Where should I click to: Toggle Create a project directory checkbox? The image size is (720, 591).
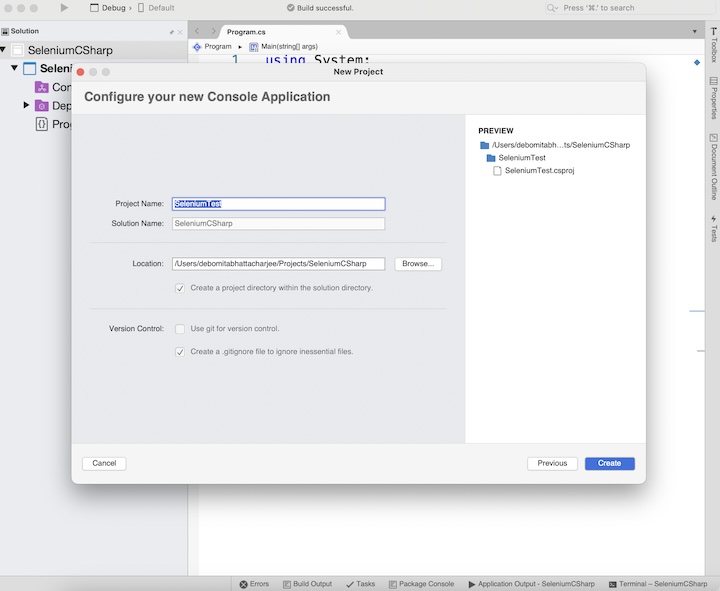click(180, 288)
